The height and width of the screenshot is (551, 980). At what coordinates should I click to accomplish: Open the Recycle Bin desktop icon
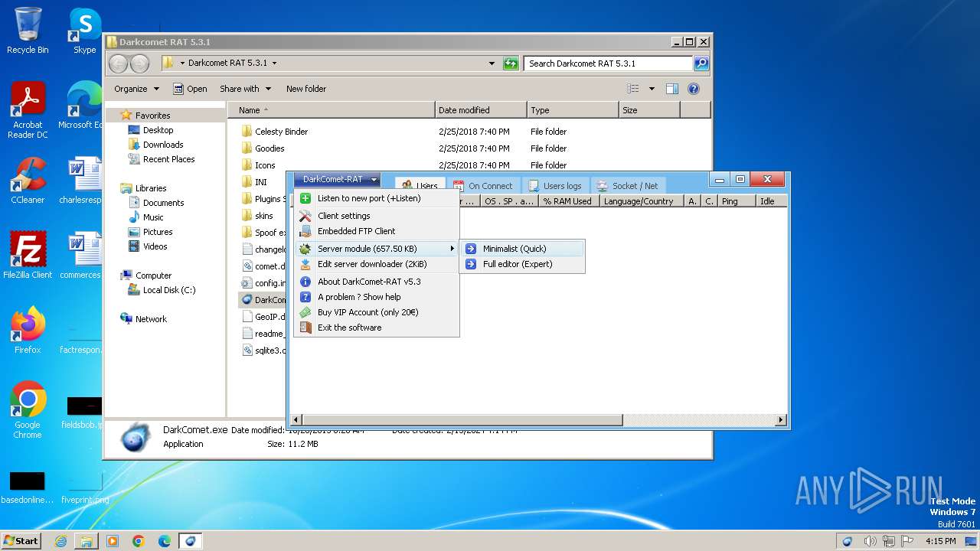click(x=28, y=31)
